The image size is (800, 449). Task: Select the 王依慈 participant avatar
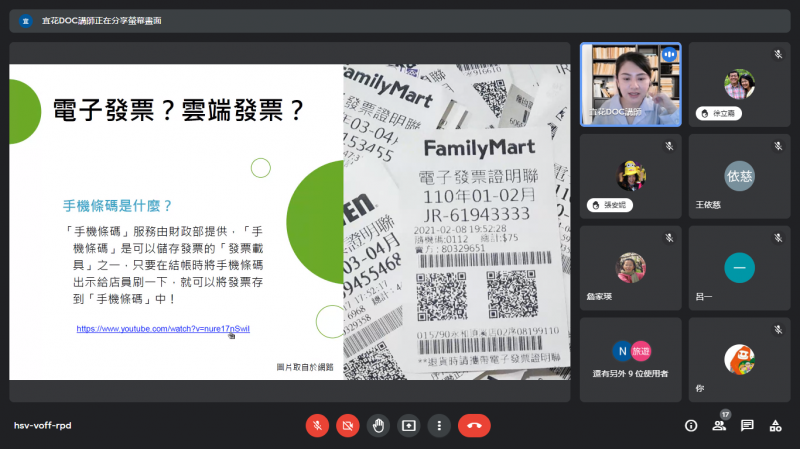point(739,176)
